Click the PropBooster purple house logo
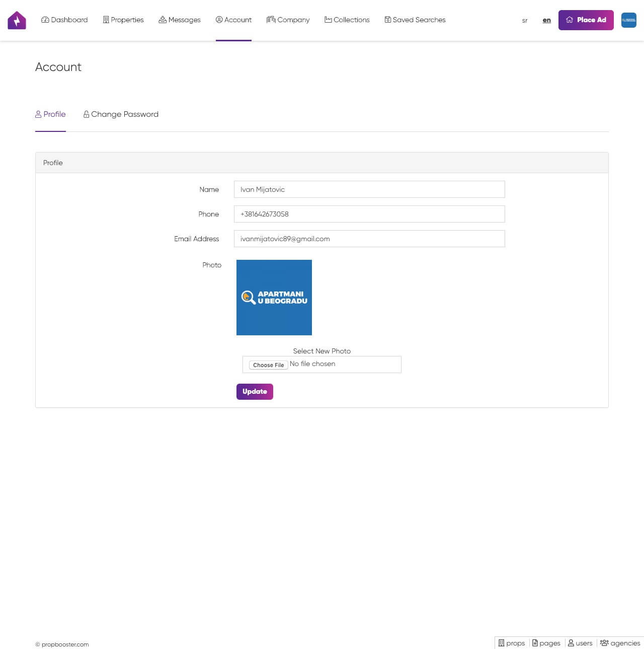 tap(17, 20)
